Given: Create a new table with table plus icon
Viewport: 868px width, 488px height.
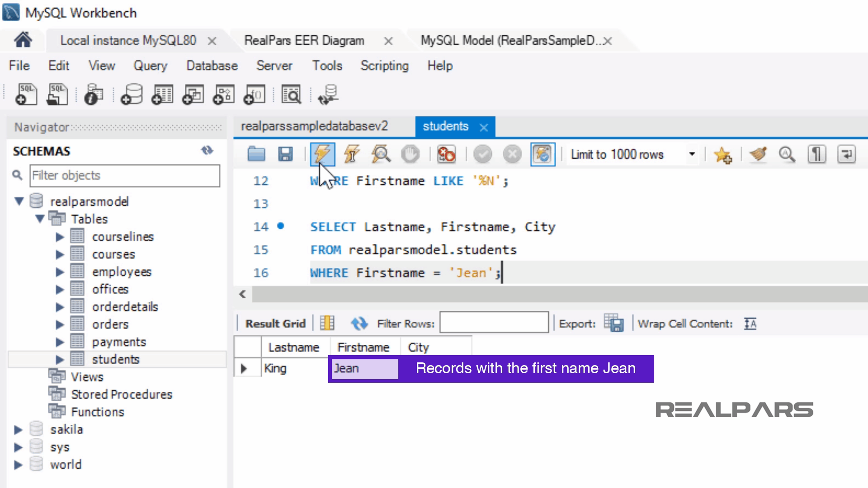Looking at the screenshot, I should [161, 94].
